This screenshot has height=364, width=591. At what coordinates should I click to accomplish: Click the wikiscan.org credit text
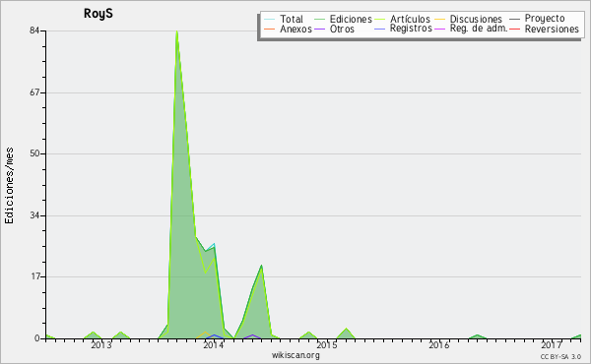point(295,355)
